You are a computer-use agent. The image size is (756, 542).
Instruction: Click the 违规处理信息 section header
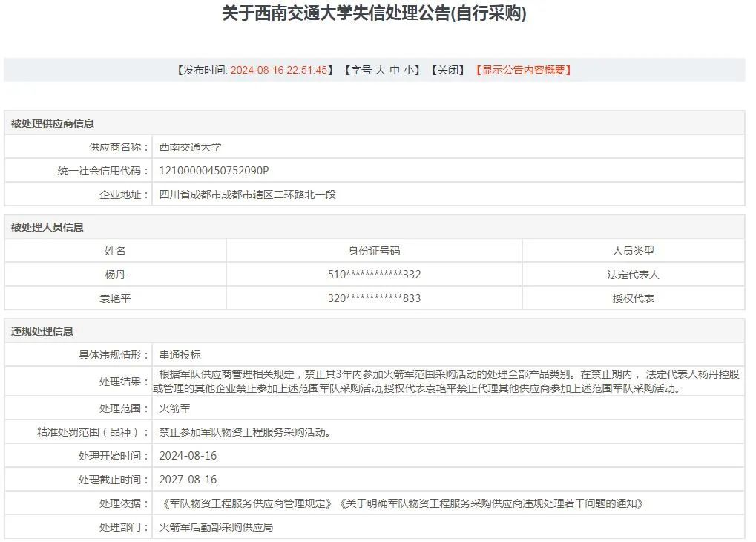point(42,331)
